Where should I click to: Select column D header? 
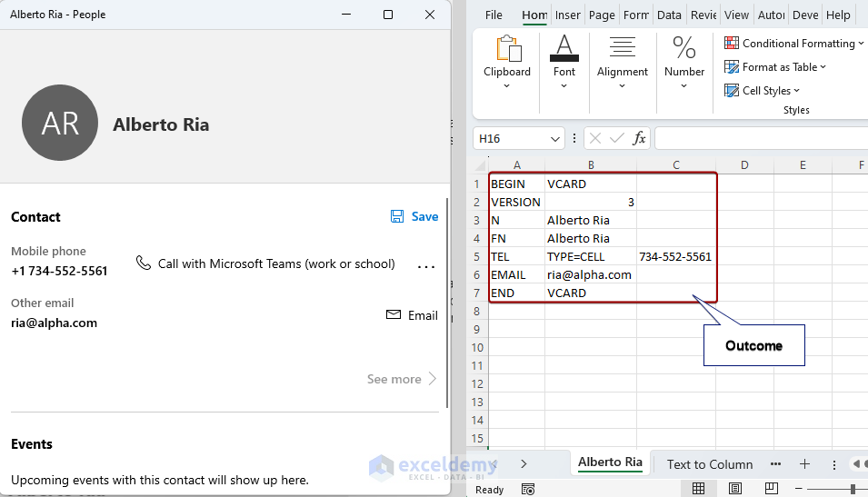pos(744,165)
